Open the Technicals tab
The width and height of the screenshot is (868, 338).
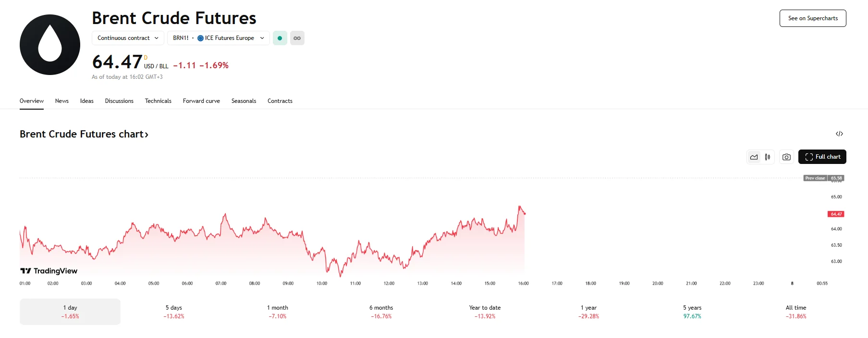(158, 101)
